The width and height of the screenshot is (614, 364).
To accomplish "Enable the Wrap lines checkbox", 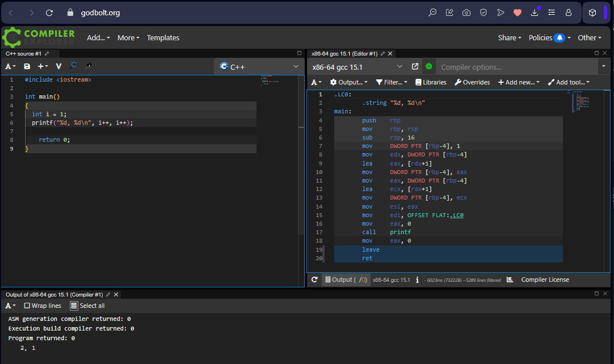I will [x=27, y=306].
